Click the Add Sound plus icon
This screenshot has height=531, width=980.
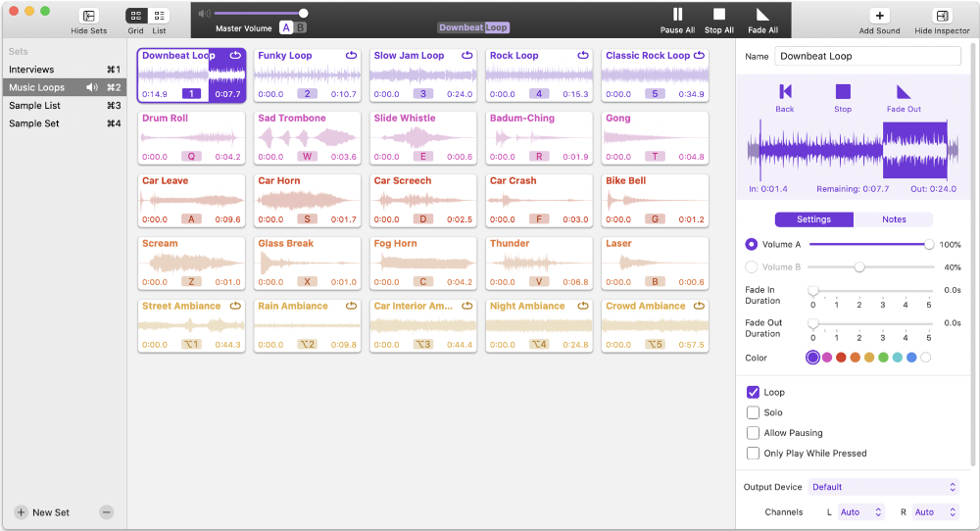pyautogui.click(x=879, y=16)
